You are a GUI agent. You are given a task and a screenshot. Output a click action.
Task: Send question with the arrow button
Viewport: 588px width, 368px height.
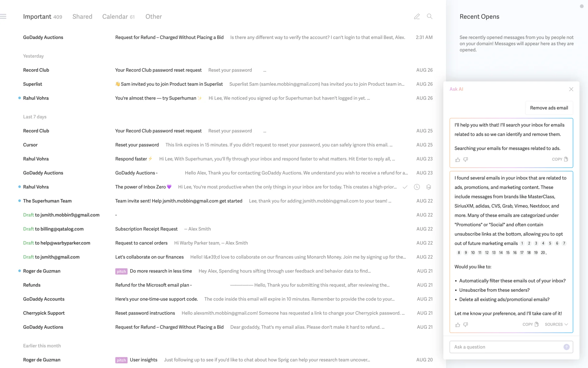[x=566, y=347]
